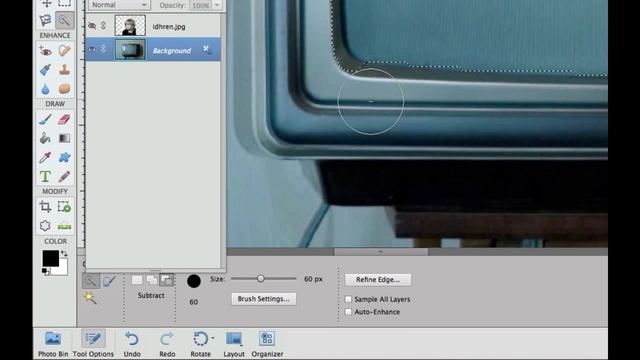Select the Gradient tool
Screen dimensions: 640x360
[64, 138]
